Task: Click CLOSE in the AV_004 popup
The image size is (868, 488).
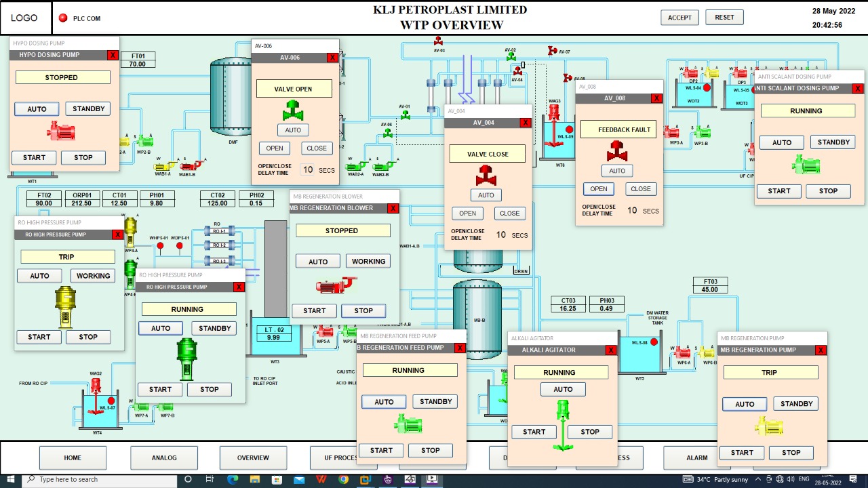Action: point(509,213)
